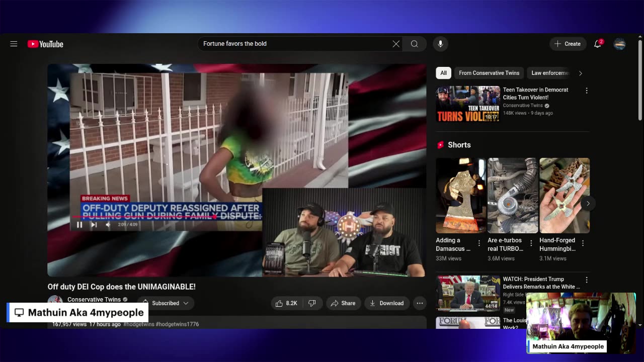The image size is (644, 362).
Task: Open the WATCH: President Trump Delivers Remarks title
Action: click(x=541, y=283)
